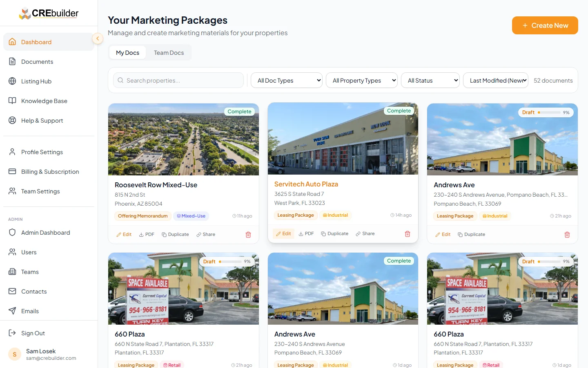This screenshot has height=368, width=588.
Task: Delete the Roosevelt Row Mixed-Use package
Action: (248, 235)
